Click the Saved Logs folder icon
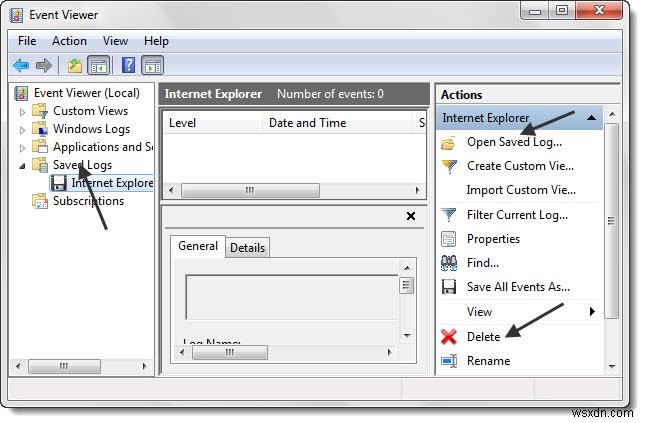This screenshot has width=645, height=423. 40,165
